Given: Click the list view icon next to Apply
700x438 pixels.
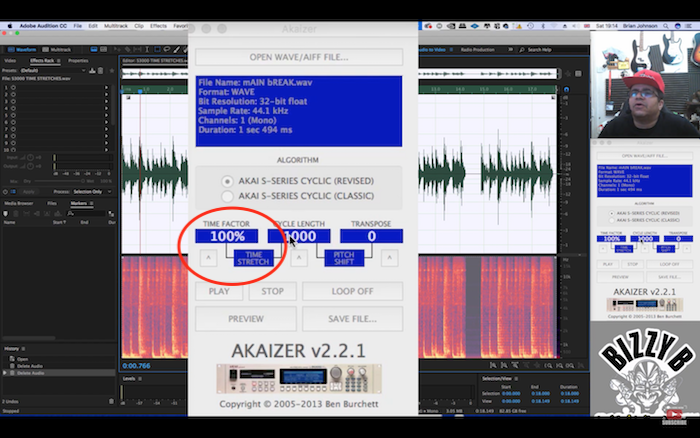Looking at the screenshot, I should (13, 192).
